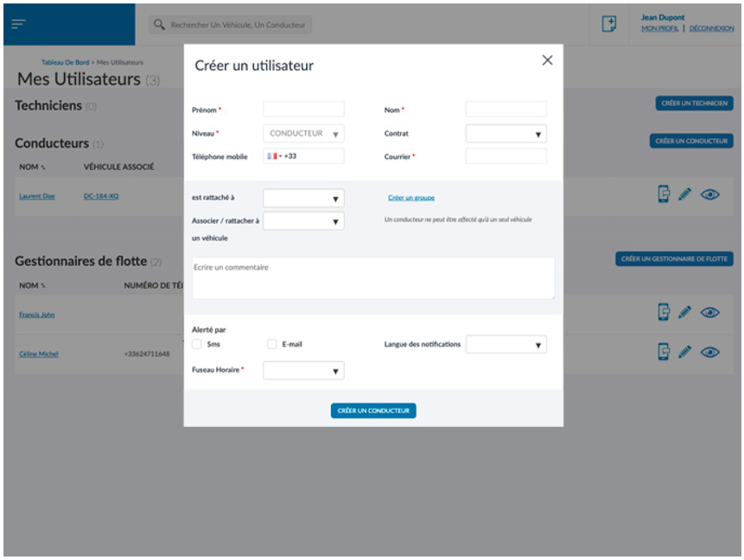Follow the Créer un groupe link

pyautogui.click(x=411, y=198)
